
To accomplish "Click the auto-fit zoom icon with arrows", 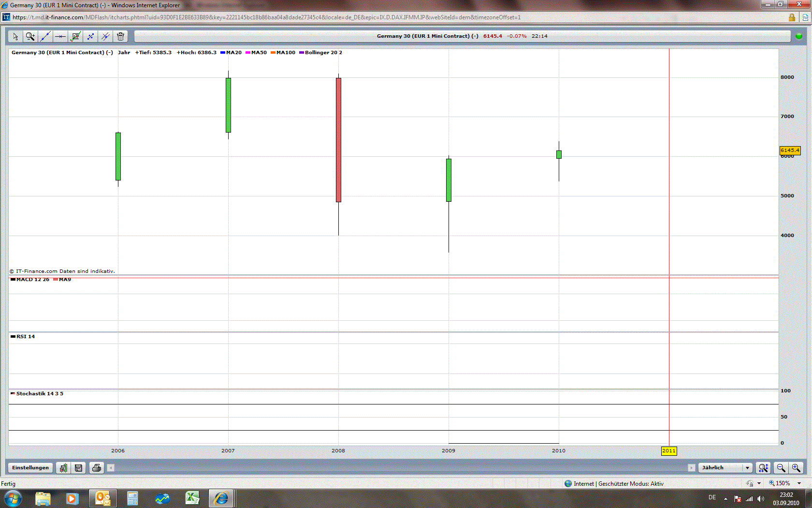I will pyautogui.click(x=763, y=468).
